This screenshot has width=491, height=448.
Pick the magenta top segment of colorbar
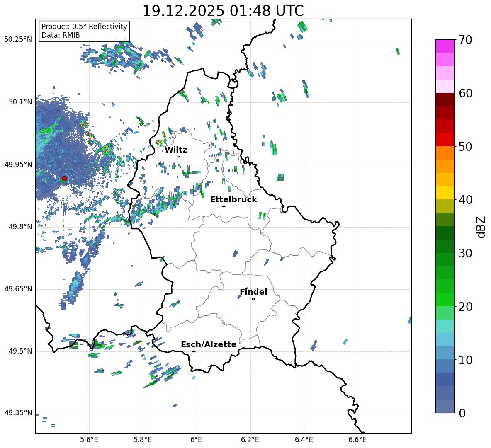(445, 46)
